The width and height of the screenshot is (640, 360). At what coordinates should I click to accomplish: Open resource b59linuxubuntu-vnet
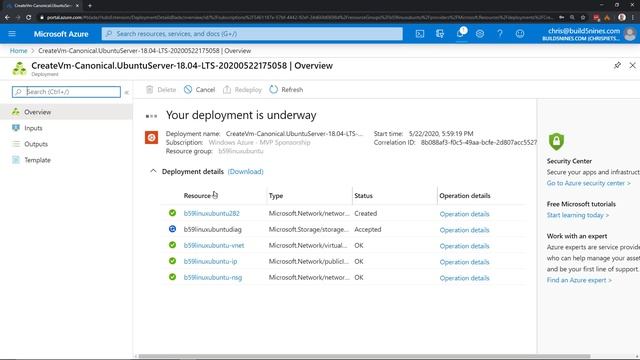pyautogui.click(x=214, y=245)
